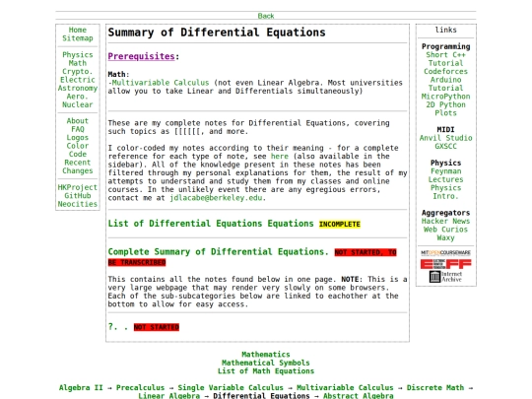532x399 pixels.
Task: Open the Logos page link
Action: click(x=78, y=137)
